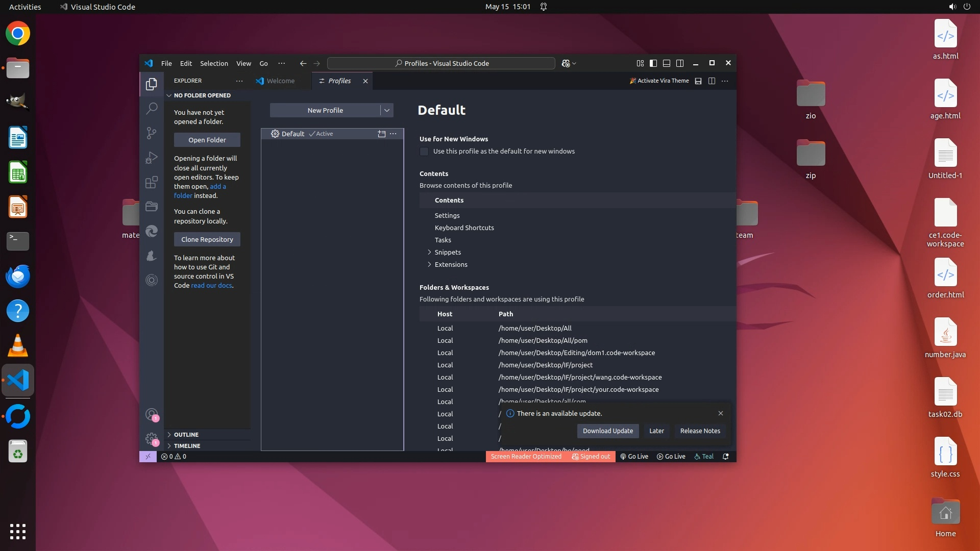Image resolution: width=980 pixels, height=551 pixels.
Task: Click the notifications bell in status bar
Action: (725, 457)
